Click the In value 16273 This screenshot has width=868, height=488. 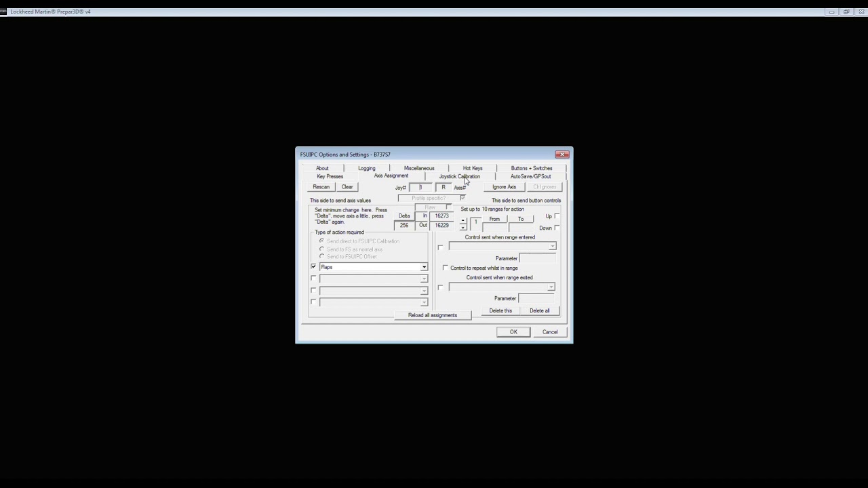coord(442,216)
